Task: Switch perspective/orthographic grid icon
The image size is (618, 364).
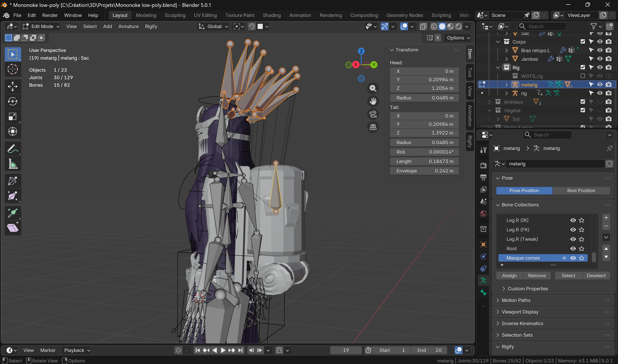Action: [x=373, y=127]
